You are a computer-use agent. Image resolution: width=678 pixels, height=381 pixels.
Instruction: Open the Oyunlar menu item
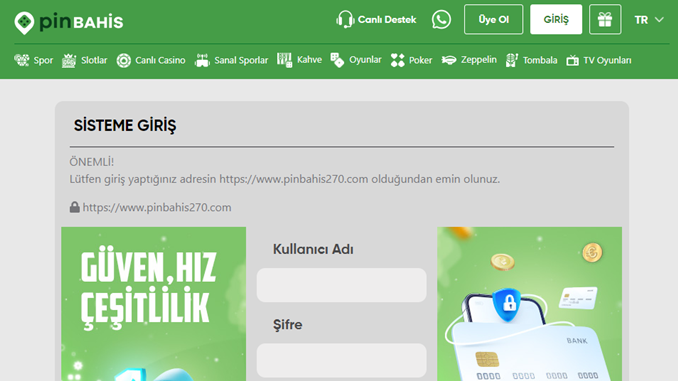pyautogui.click(x=356, y=60)
